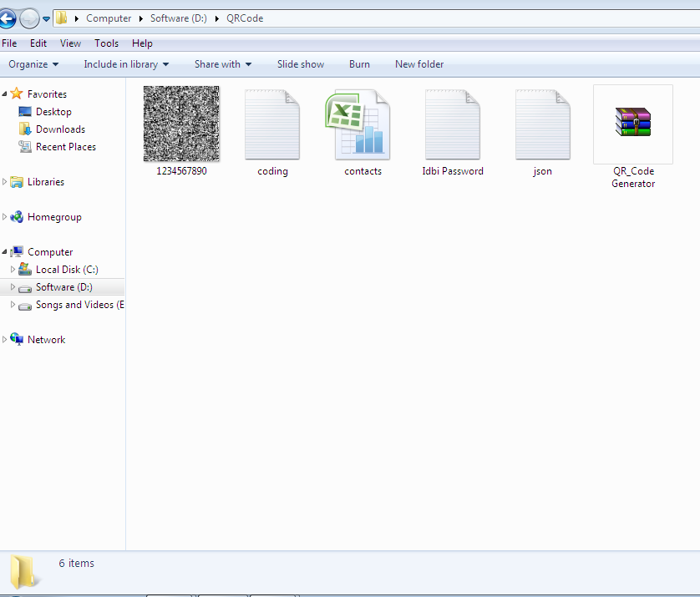Select Libraries in navigation pane
Viewport: 700px width, 597px height.
click(46, 181)
